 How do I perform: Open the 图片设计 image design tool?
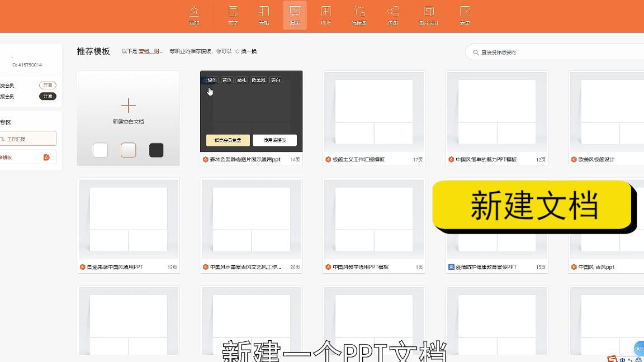pos(429,15)
